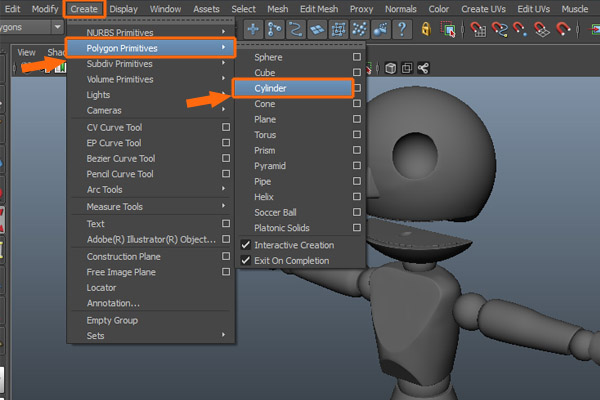This screenshot has height=400, width=600.
Task: Uncheck Exit On Completion option
Action: (246, 261)
